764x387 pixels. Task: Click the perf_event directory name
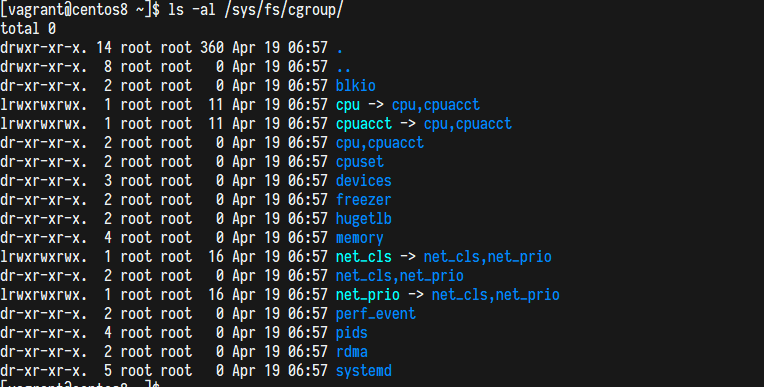(x=376, y=314)
